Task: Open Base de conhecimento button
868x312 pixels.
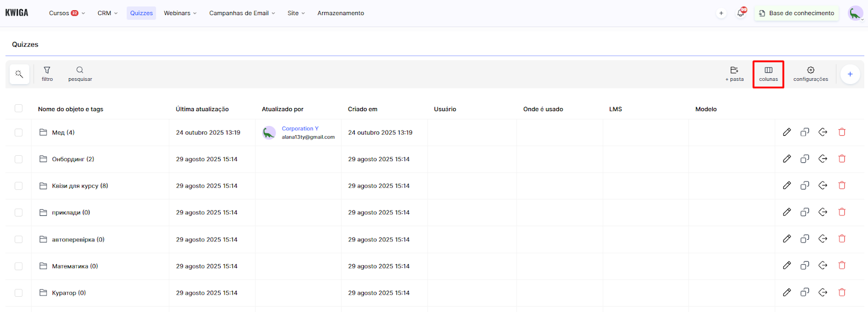Action: click(x=796, y=13)
